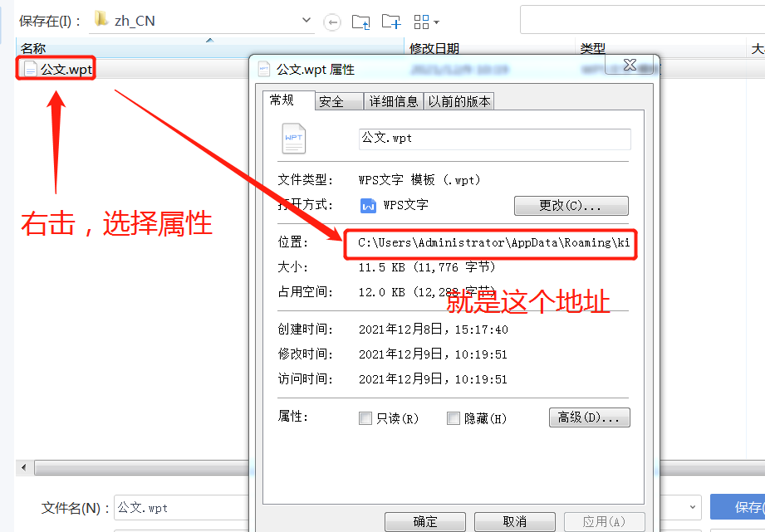The height and width of the screenshot is (532, 765).
Task: Click the back navigation arrow icon
Action: [332, 22]
